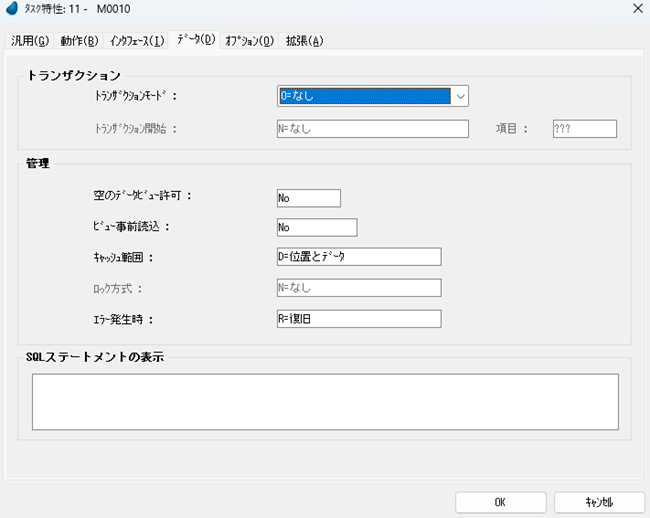Click the 空のデータビュー許可 No field
This screenshot has height=518, width=650.
(x=309, y=198)
